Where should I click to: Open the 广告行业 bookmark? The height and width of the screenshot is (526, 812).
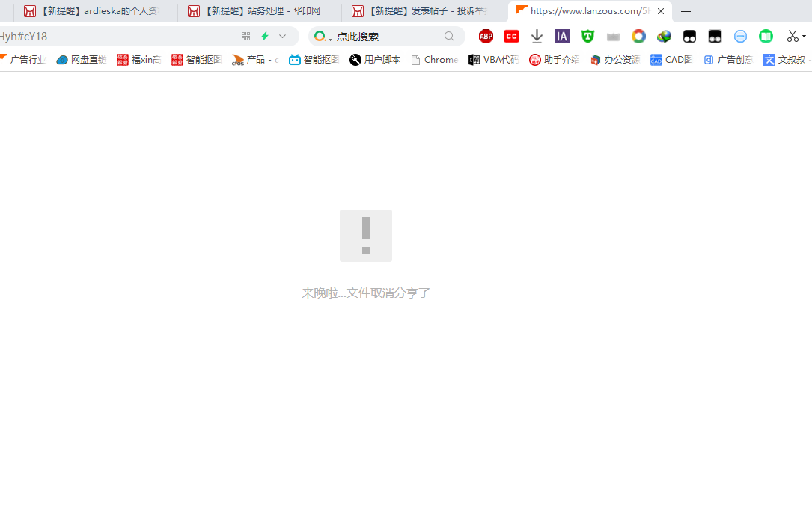(x=23, y=60)
